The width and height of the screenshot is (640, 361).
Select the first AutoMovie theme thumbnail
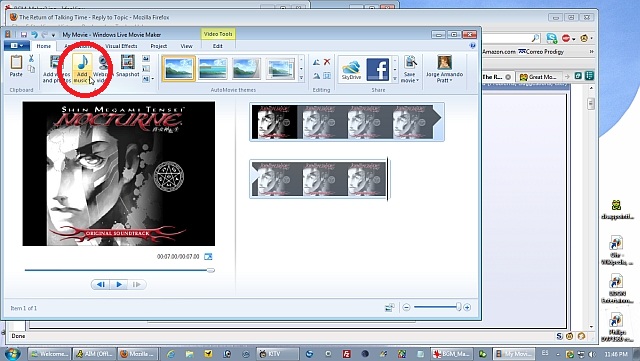pyautogui.click(x=178, y=68)
